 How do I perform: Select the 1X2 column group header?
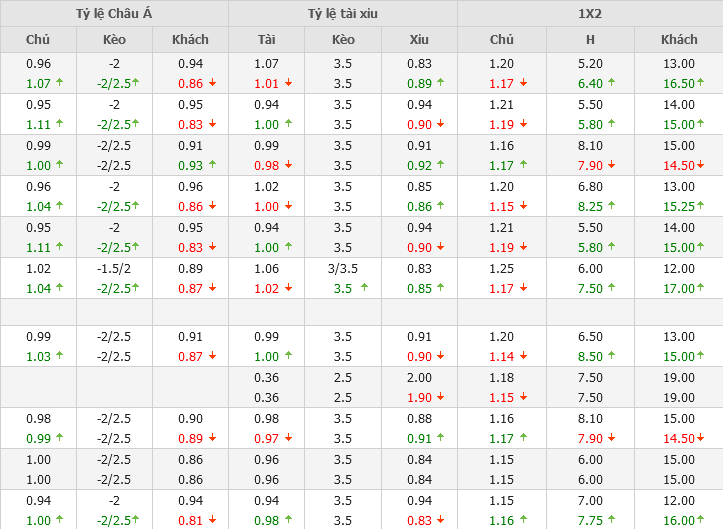[x=590, y=14]
